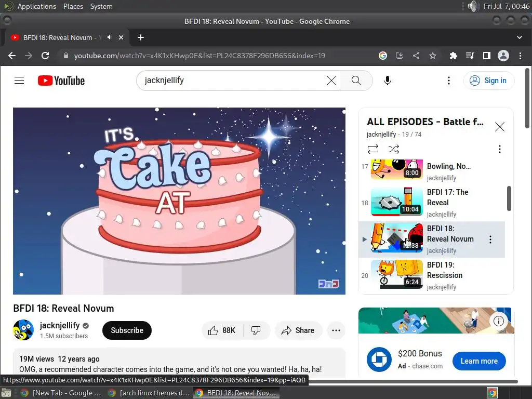The width and height of the screenshot is (532, 399).
Task: Open the Extensions puzzle icon
Action: 453,56
